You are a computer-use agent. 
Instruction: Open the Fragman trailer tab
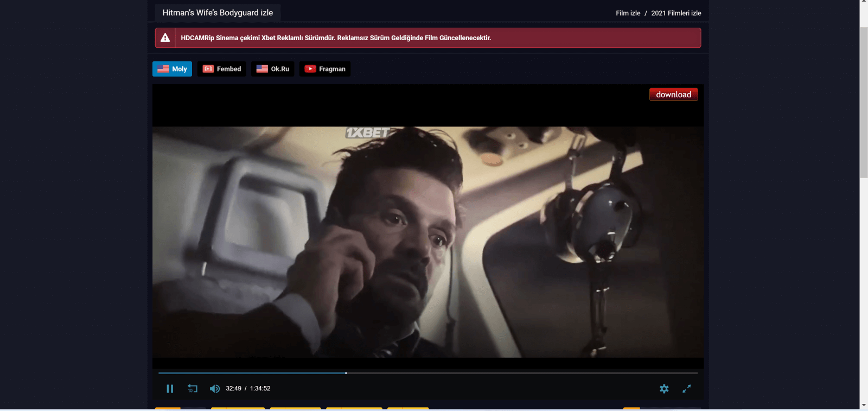coord(325,69)
